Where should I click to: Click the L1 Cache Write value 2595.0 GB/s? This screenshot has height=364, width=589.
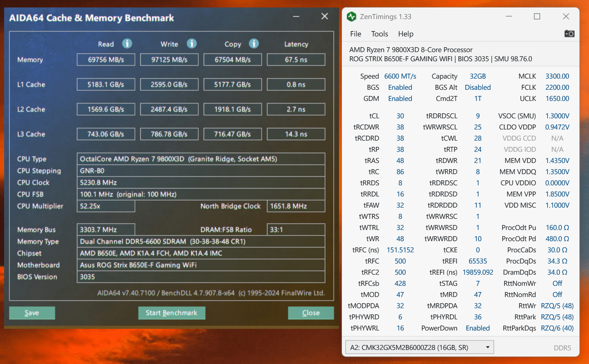[x=169, y=84]
